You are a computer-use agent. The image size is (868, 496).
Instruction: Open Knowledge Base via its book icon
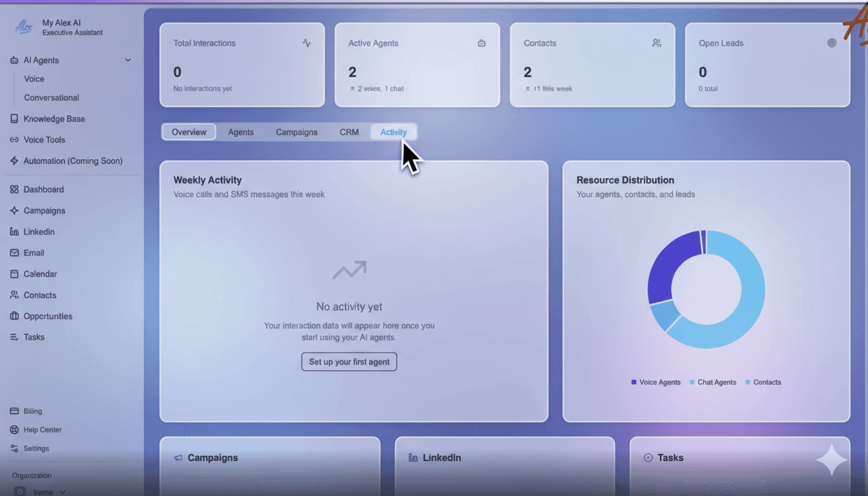click(14, 118)
